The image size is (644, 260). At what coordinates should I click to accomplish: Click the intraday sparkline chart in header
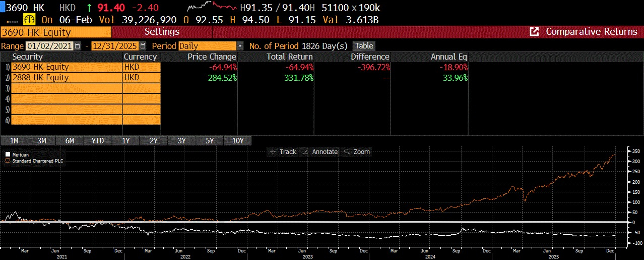point(211,7)
